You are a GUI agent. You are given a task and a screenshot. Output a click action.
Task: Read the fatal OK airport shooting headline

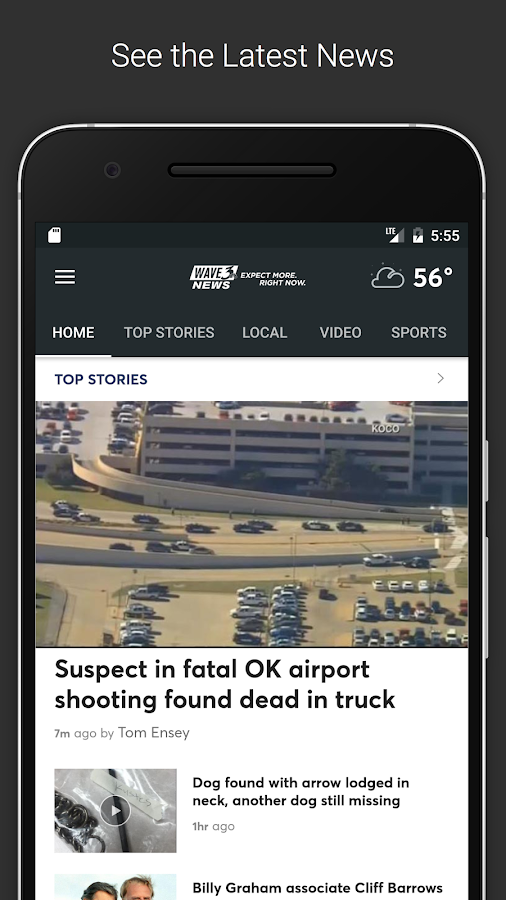point(225,684)
